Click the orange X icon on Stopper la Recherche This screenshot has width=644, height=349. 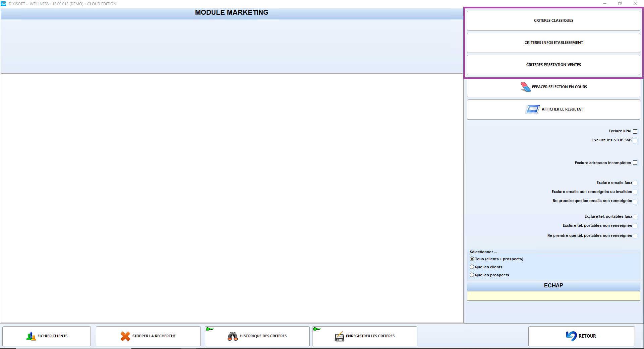point(125,336)
